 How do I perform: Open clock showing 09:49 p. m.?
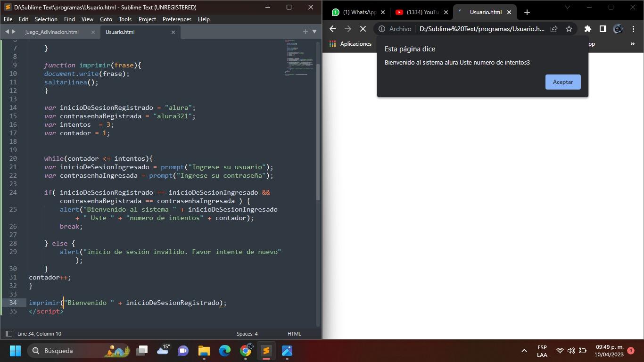point(609,351)
